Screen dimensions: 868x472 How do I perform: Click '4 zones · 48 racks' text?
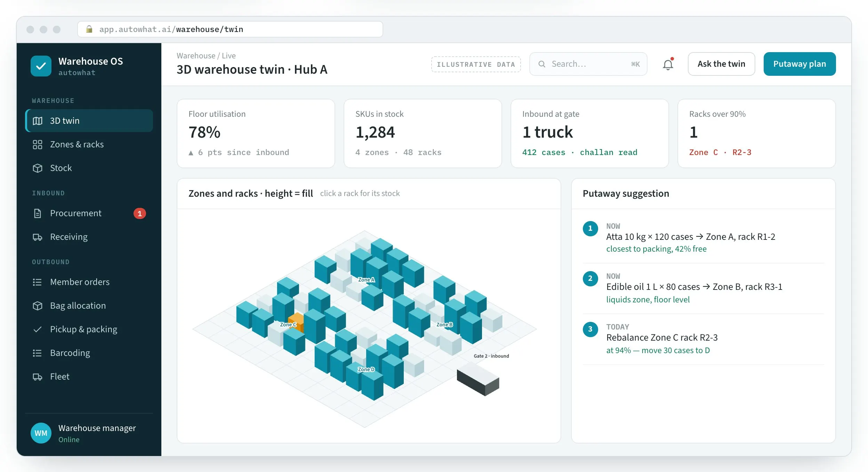(398, 153)
